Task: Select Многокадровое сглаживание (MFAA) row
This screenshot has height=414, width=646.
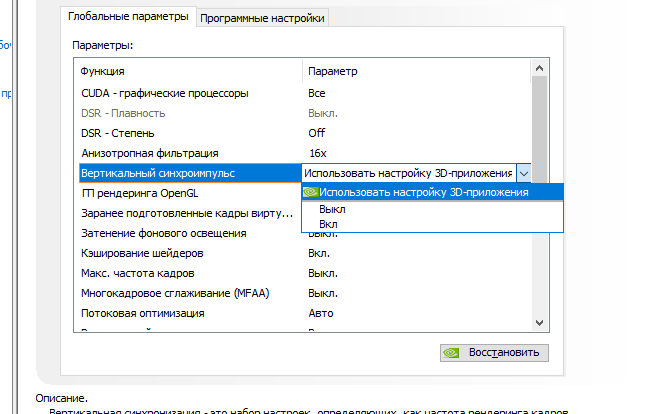Action: (304, 293)
